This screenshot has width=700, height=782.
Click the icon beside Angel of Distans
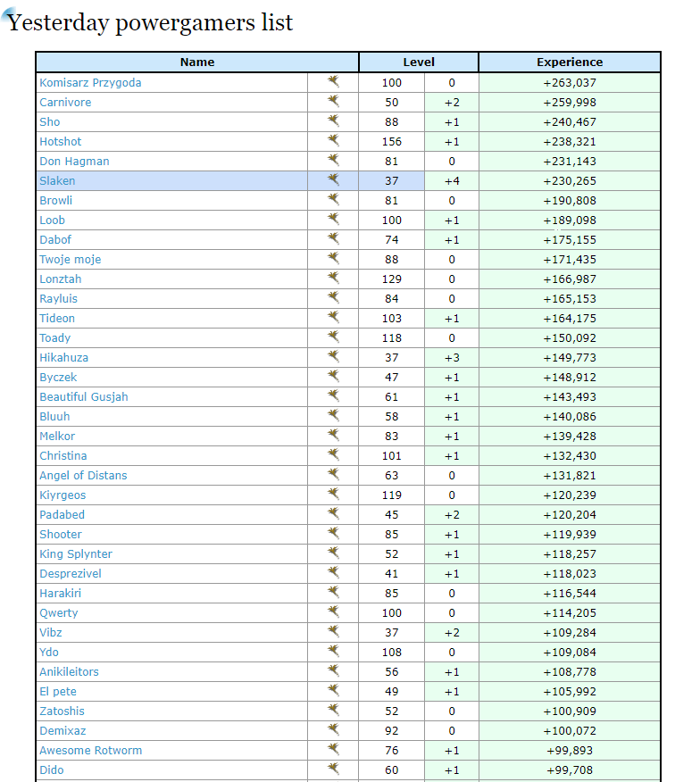[333, 475]
